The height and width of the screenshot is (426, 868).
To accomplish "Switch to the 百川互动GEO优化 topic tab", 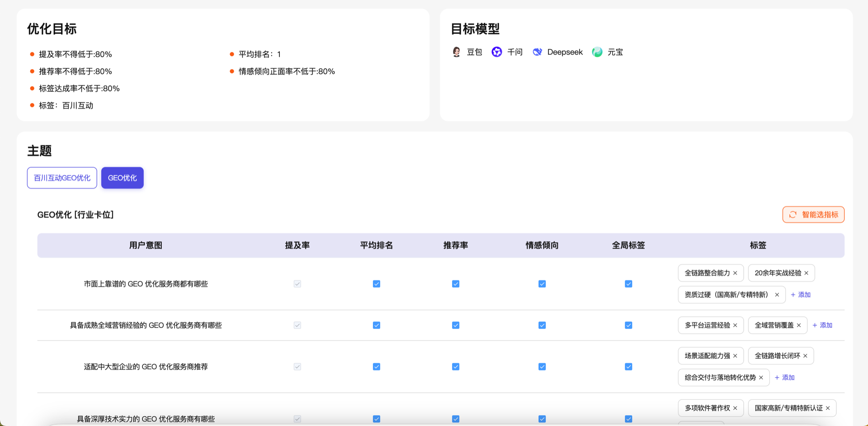I will [62, 178].
